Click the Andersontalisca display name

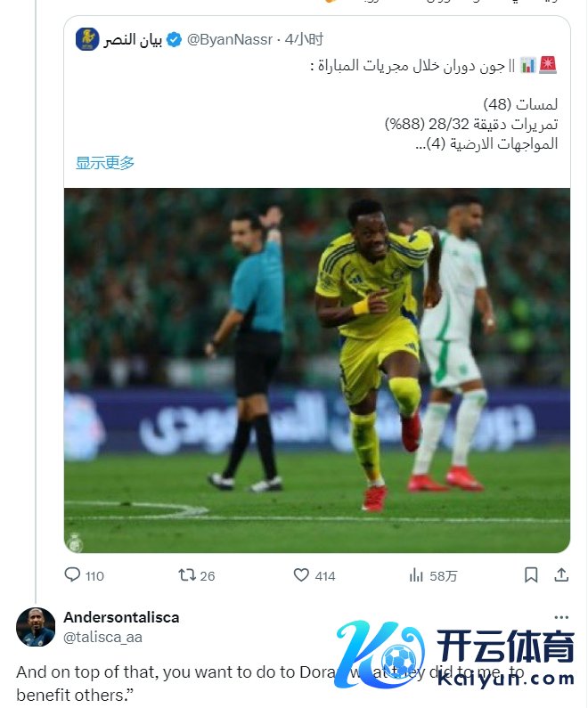pos(121,617)
